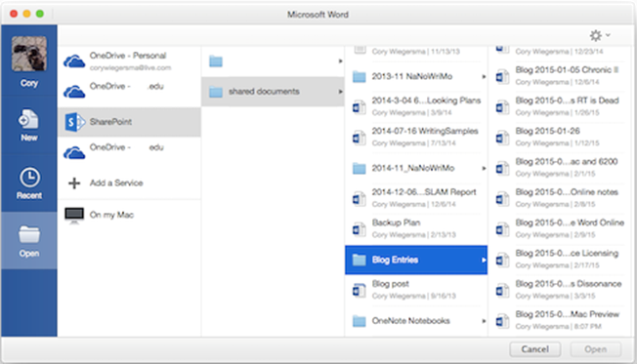Select the shared documents folder
Image resolution: width=637 pixels, height=364 pixels.
(273, 92)
